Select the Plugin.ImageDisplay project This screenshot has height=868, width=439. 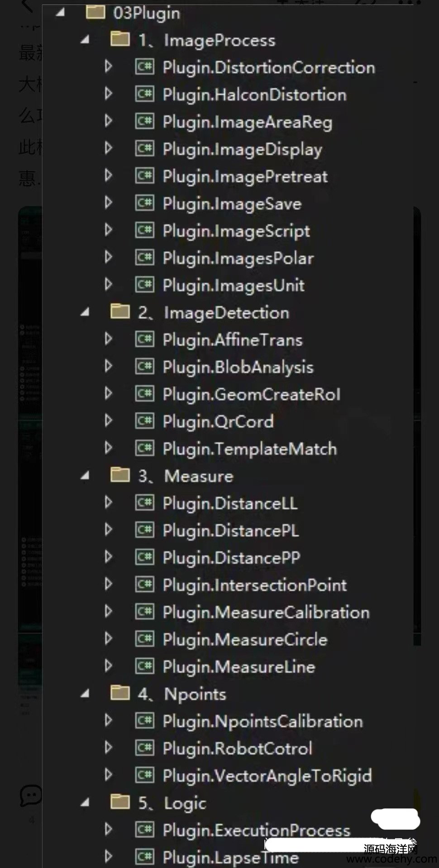(243, 150)
